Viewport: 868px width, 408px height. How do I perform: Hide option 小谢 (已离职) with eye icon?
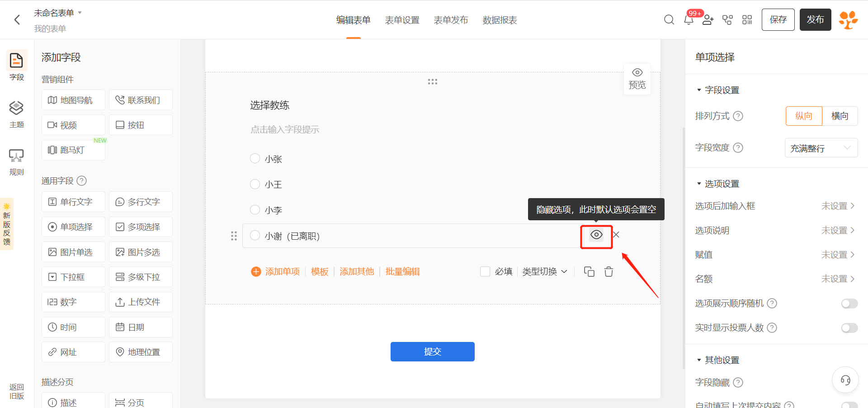point(596,235)
